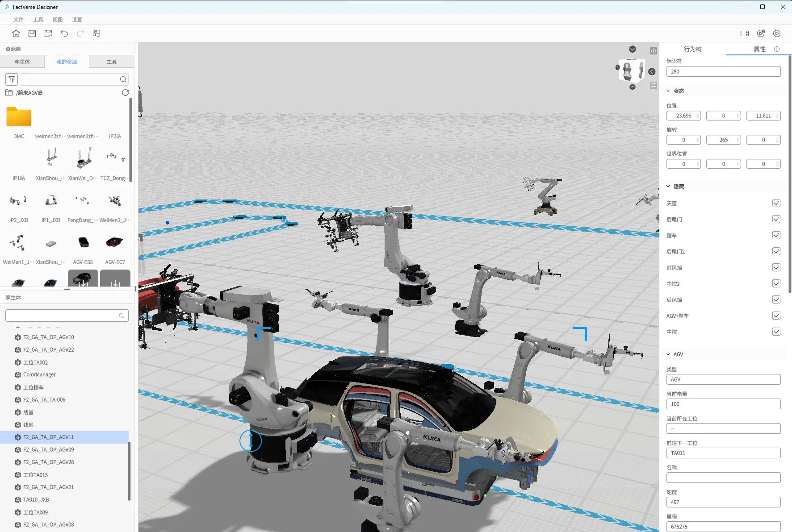Open the filter icon in resource library
The image size is (792, 532).
(x=12, y=79)
